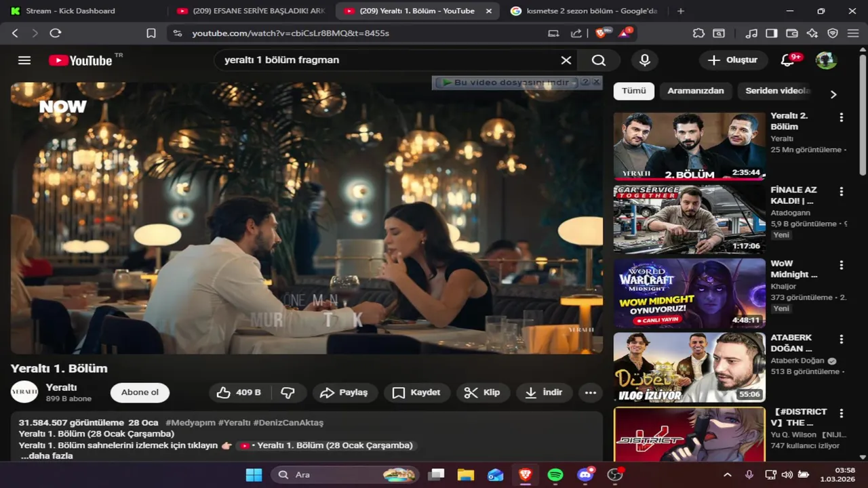Viewport: 868px width, 488px height.
Task: Open File Explorer from the taskbar
Action: pos(466,474)
